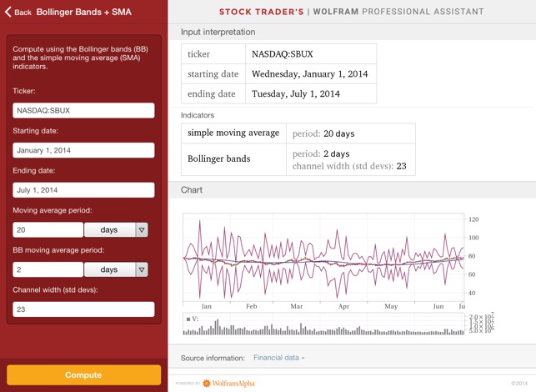Click the Channel width std devs field

83,309
